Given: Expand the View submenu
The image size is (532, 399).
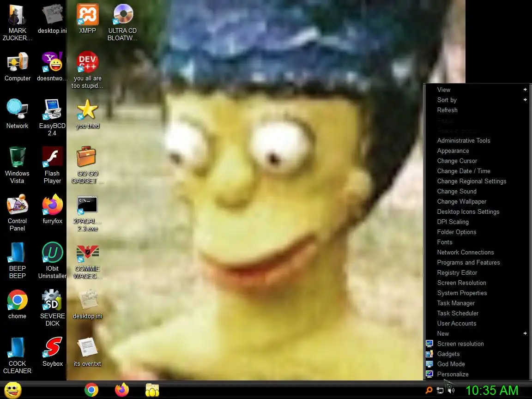Looking at the screenshot, I should tap(478, 90).
